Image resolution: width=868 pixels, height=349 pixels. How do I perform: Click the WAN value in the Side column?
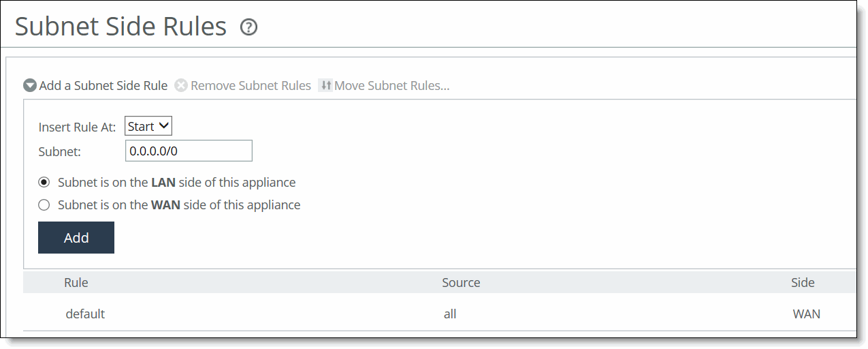[x=806, y=314]
